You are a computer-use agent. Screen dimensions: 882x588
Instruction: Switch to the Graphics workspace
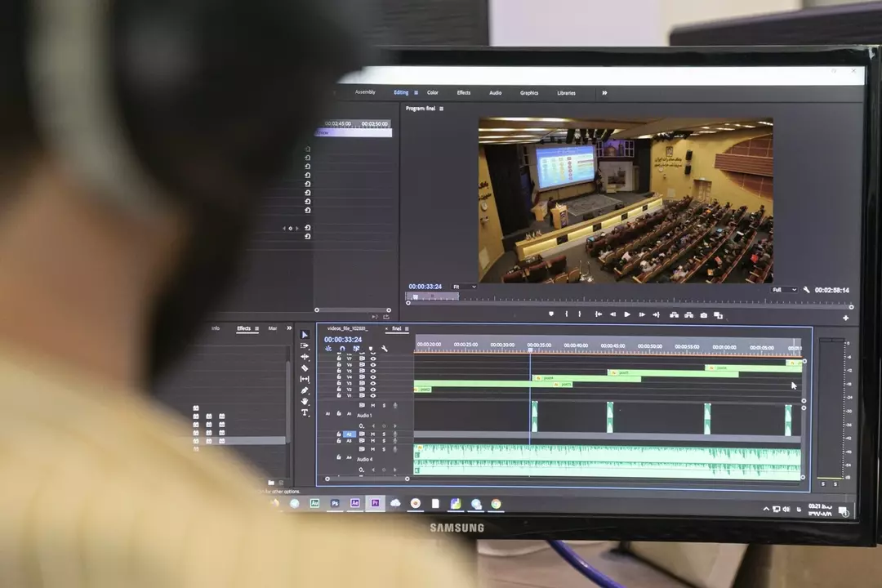pos(529,93)
